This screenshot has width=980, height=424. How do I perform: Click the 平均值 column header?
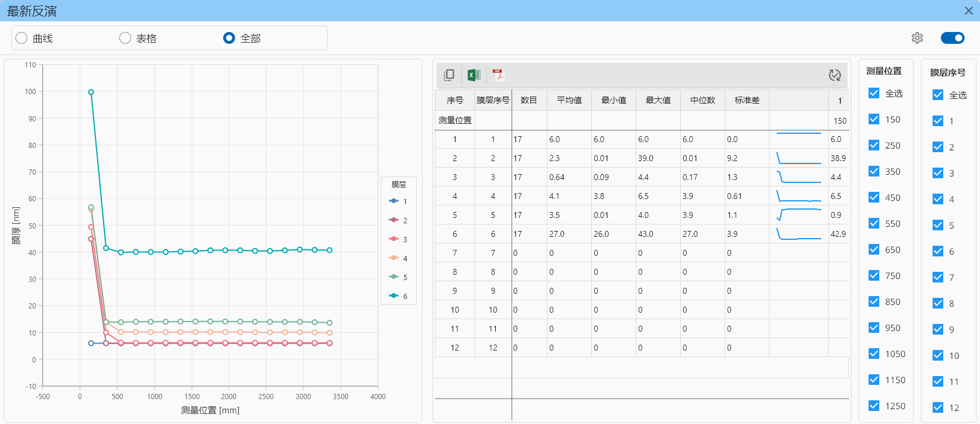569,100
